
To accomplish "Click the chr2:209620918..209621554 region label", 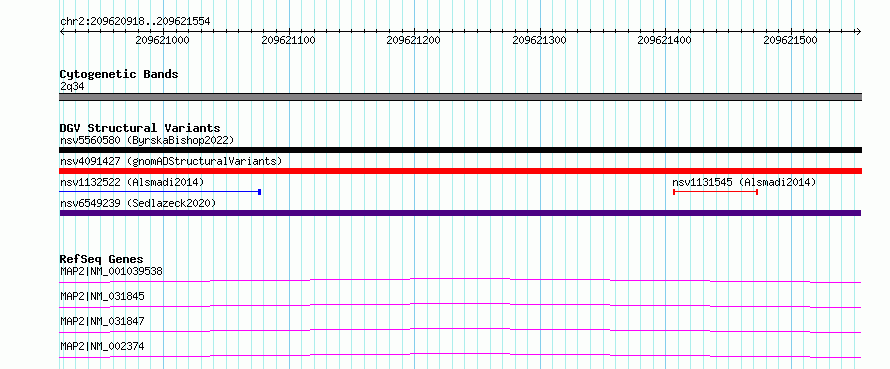I will point(135,22).
